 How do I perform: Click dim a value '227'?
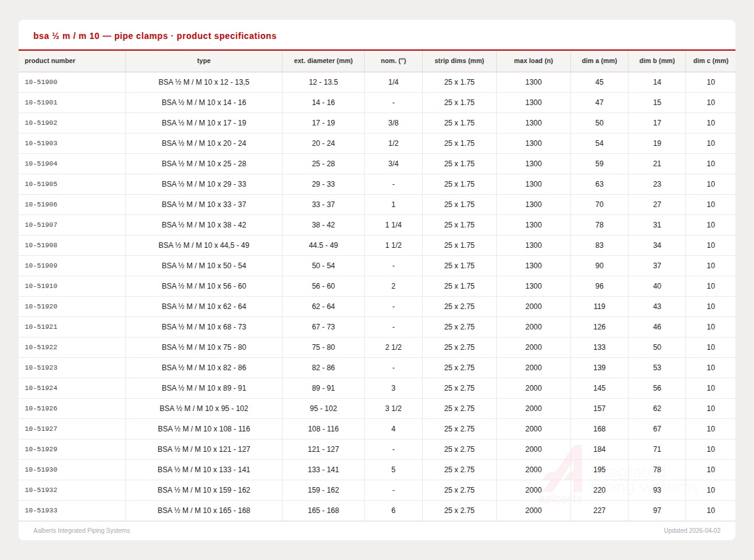pyautogui.click(x=599, y=511)
